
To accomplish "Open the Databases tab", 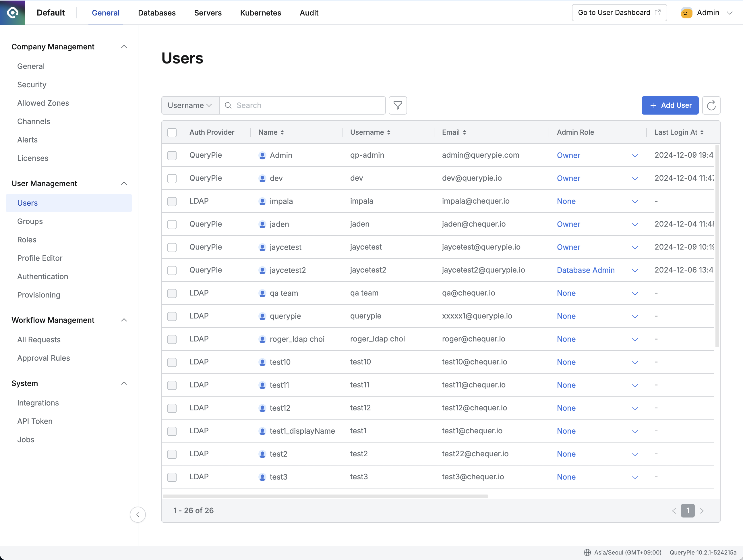I will click(156, 12).
